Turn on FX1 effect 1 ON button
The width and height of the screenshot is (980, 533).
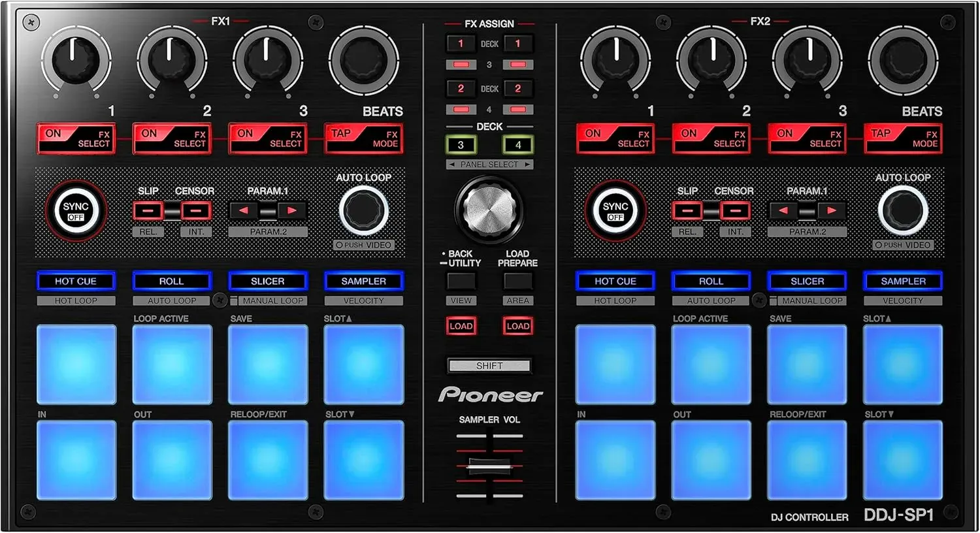point(76,138)
